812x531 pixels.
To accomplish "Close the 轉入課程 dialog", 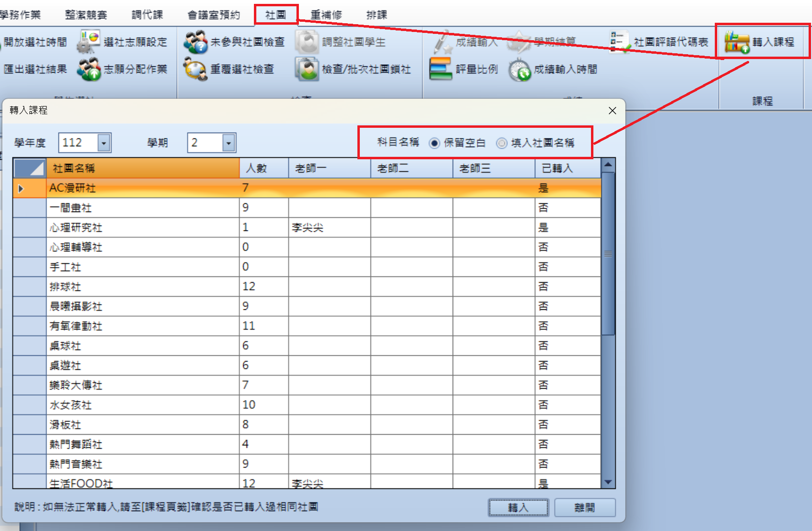I will click(612, 111).
